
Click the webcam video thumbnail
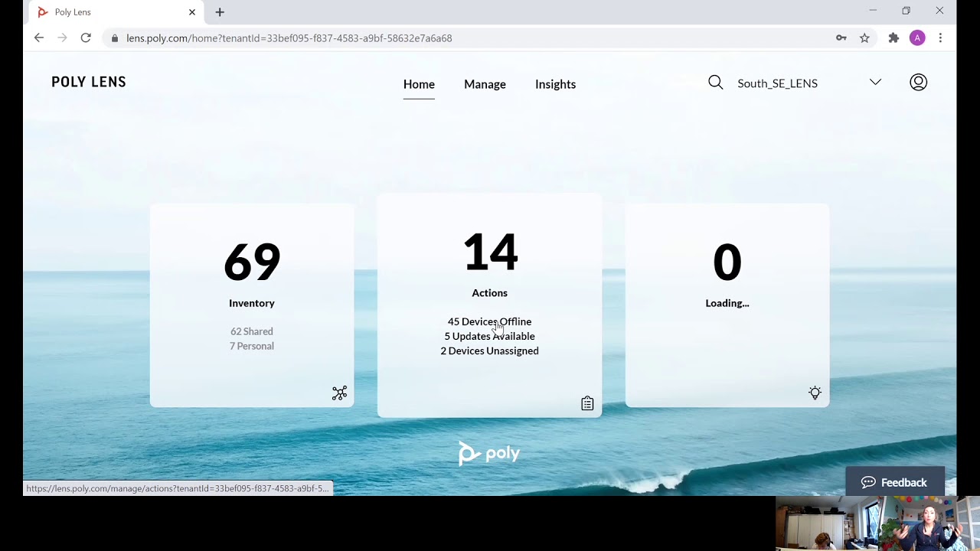877,523
